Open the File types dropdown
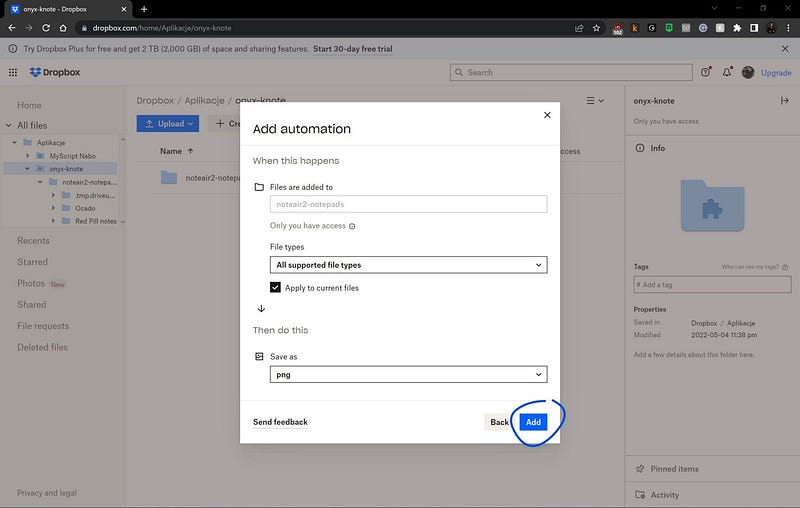Image resolution: width=800 pixels, height=508 pixels. (408, 265)
